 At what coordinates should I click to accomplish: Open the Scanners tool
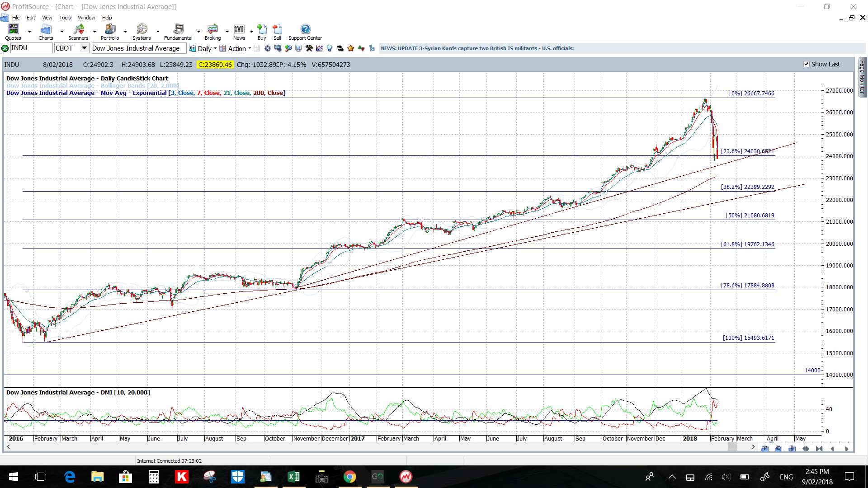78,32
